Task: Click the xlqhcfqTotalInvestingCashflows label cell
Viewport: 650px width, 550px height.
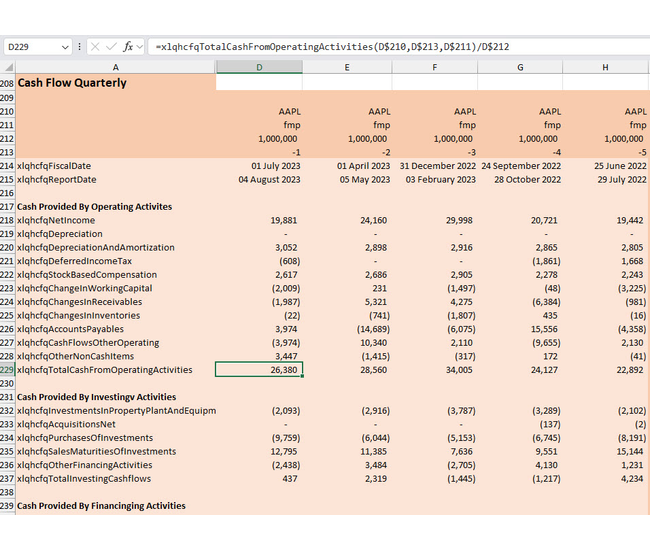Action: coord(116,479)
